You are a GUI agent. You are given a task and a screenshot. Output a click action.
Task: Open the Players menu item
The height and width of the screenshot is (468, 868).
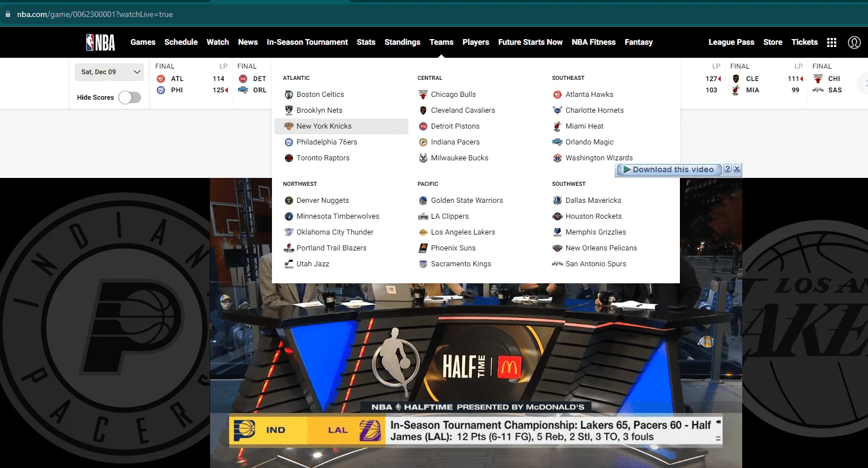[476, 42]
